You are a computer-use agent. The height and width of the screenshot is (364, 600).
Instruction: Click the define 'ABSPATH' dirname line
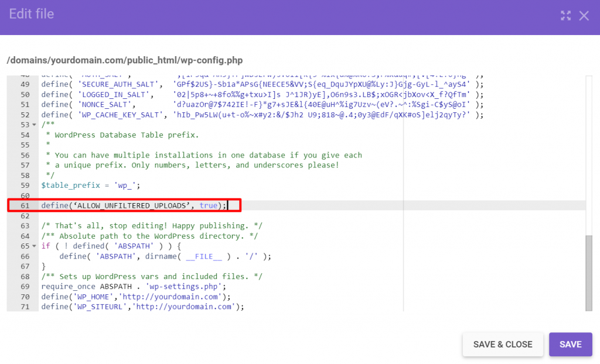click(165, 256)
